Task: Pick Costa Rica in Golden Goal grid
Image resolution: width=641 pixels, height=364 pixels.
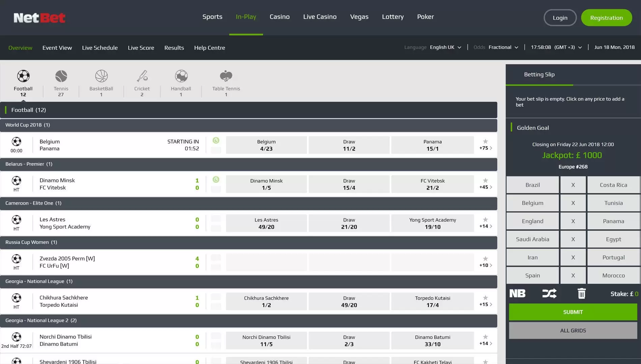Action: [613, 185]
